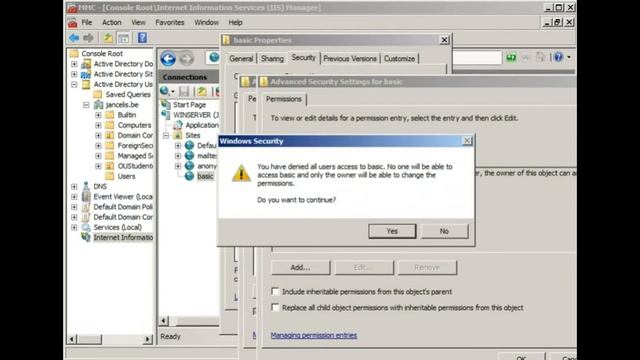
Task: Click the up-one-level folder toolbar icon
Action: (x=108, y=38)
